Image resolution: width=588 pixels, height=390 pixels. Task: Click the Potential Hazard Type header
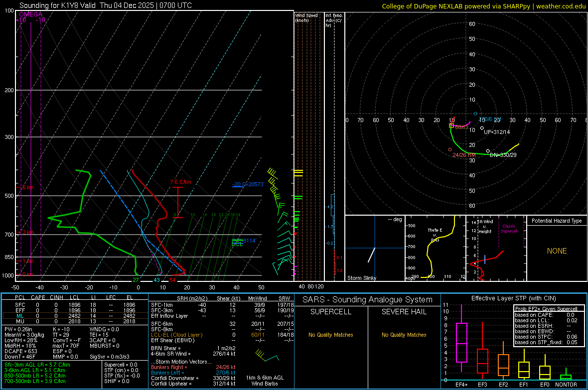557,221
